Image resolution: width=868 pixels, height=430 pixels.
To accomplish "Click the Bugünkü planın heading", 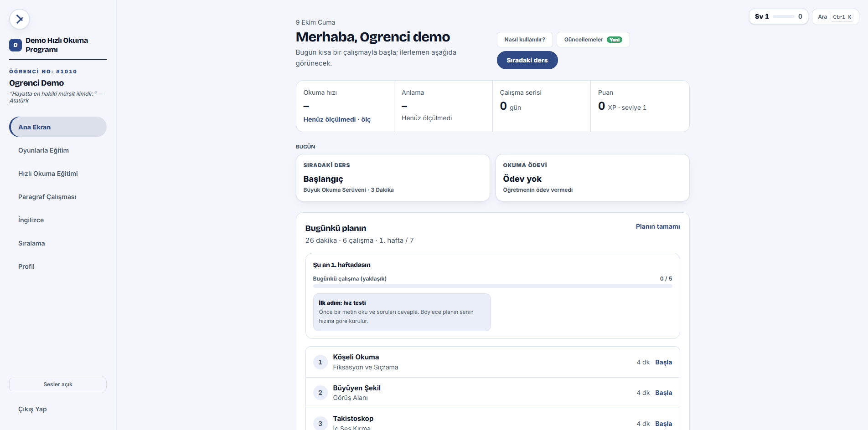I will [336, 228].
